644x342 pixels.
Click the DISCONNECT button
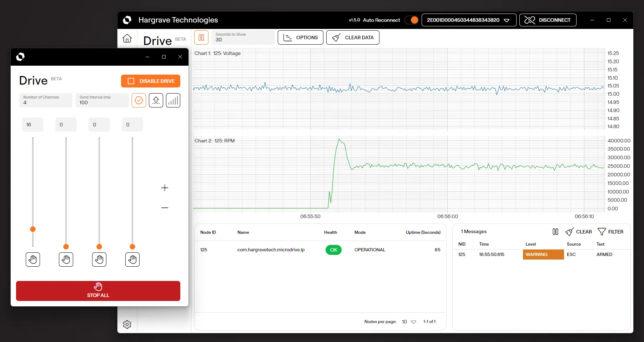click(548, 20)
